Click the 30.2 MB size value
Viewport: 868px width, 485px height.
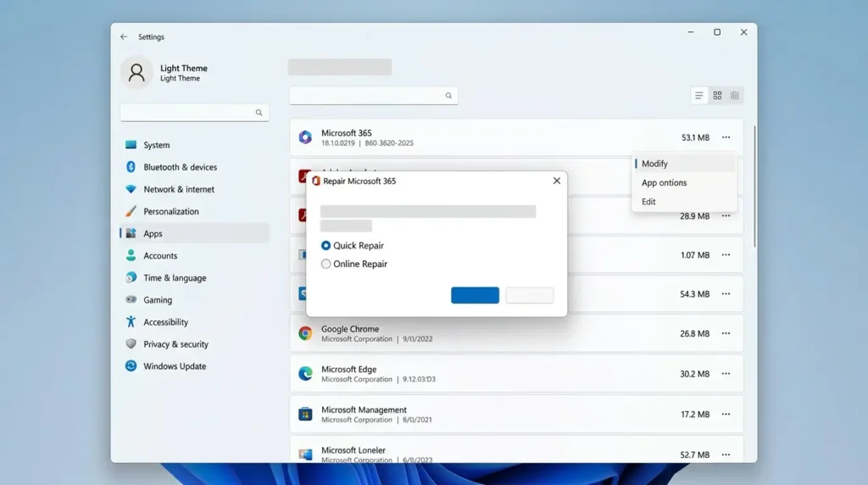pos(695,374)
